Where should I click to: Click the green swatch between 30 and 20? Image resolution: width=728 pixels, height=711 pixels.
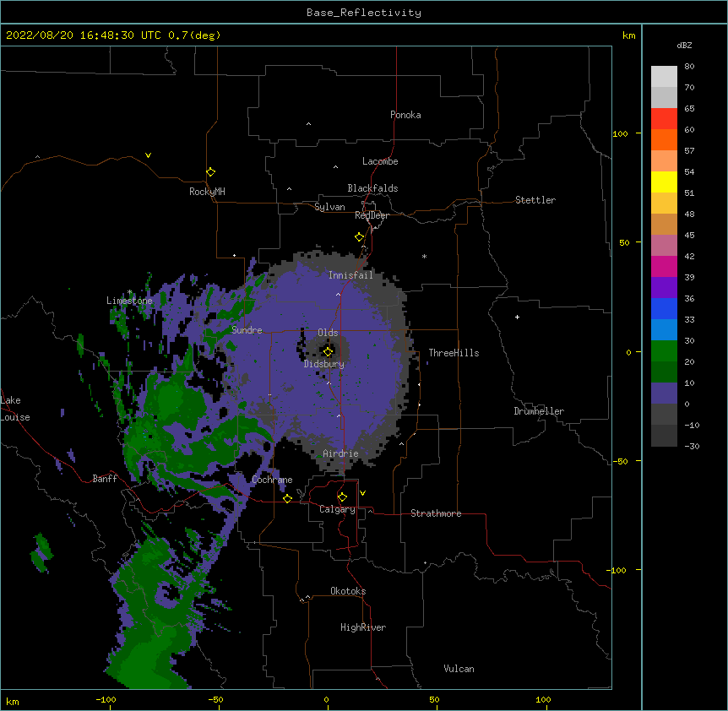click(x=664, y=351)
